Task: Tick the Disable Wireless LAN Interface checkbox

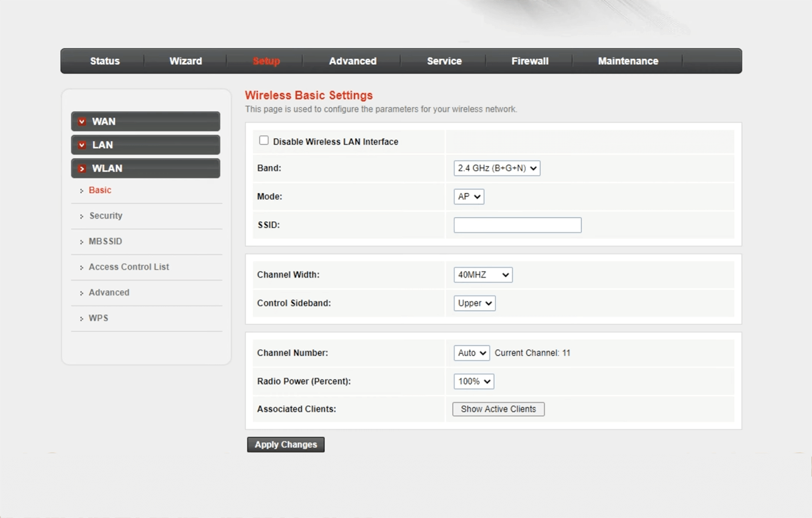Action: click(264, 141)
